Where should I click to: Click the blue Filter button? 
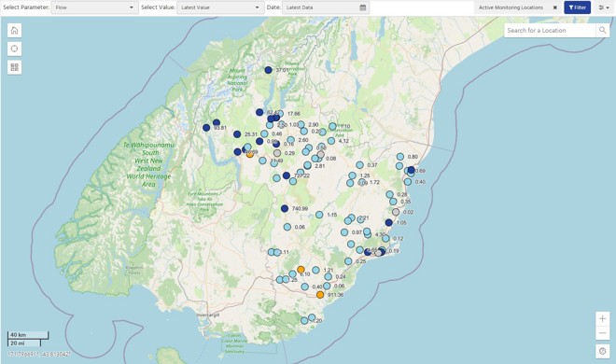(x=577, y=7)
